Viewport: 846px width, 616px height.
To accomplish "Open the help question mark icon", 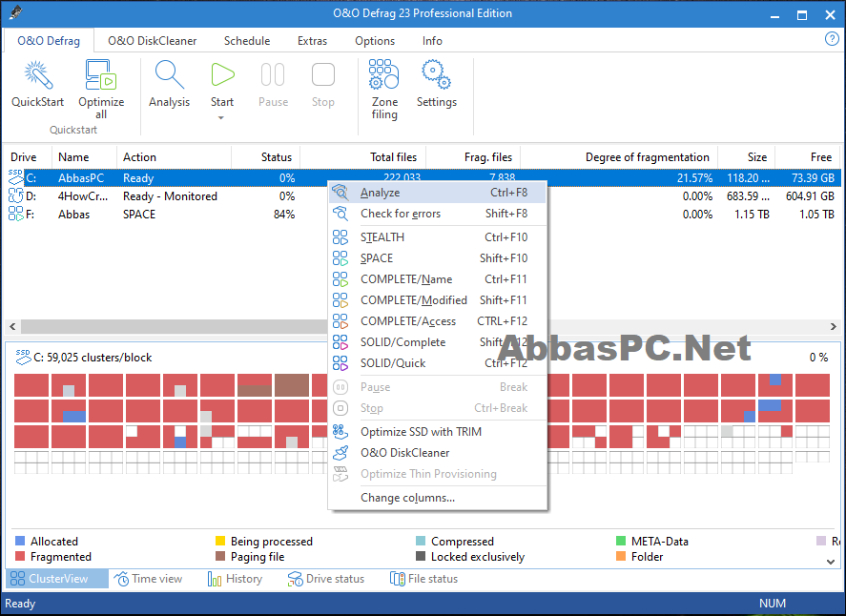I will click(x=832, y=39).
